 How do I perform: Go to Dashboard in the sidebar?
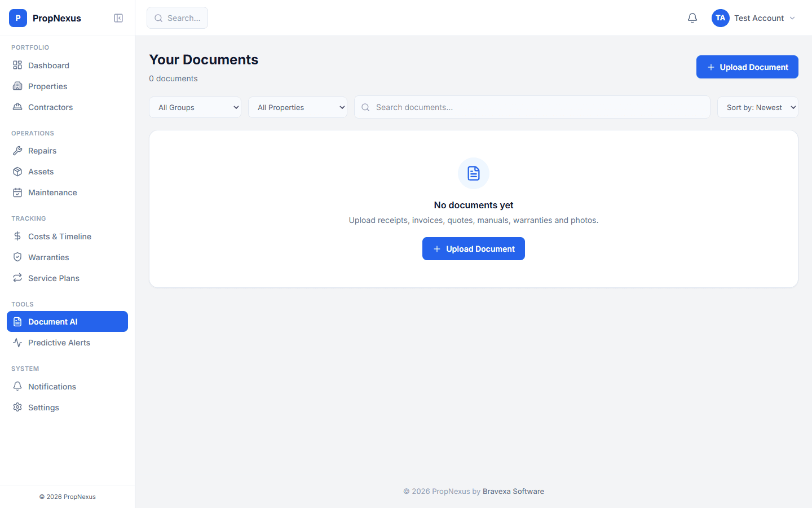pyautogui.click(x=48, y=65)
